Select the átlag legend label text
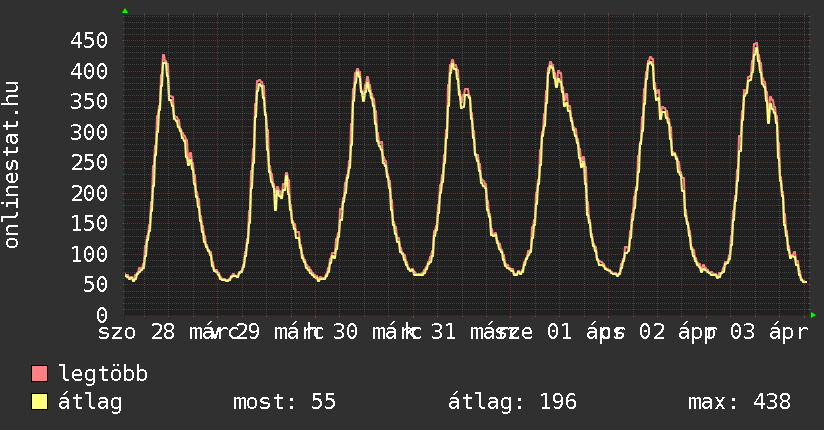Image resolution: width=824 pixels, height=430 pixels. [90, 402]
